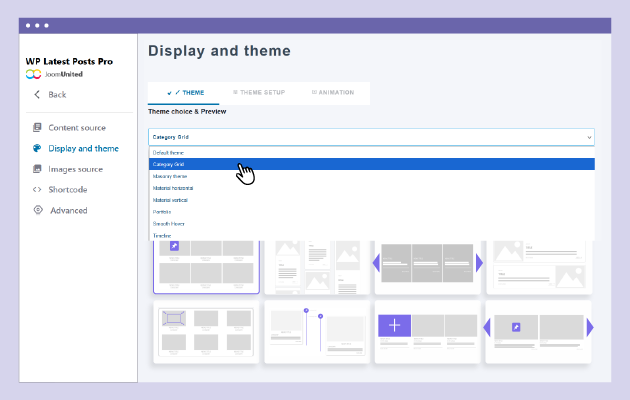The image size is (630, 400).
Task: Click the plus icon in theme preview
Action: coord(394,326)
